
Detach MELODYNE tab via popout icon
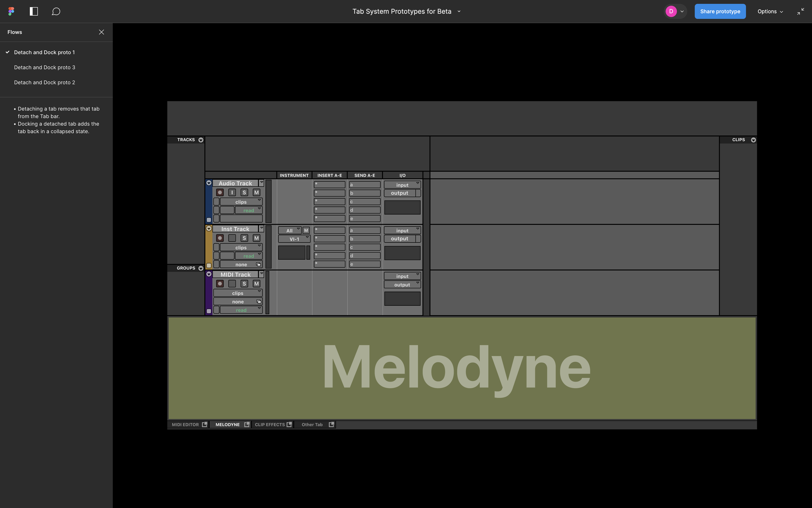point(247,425)
